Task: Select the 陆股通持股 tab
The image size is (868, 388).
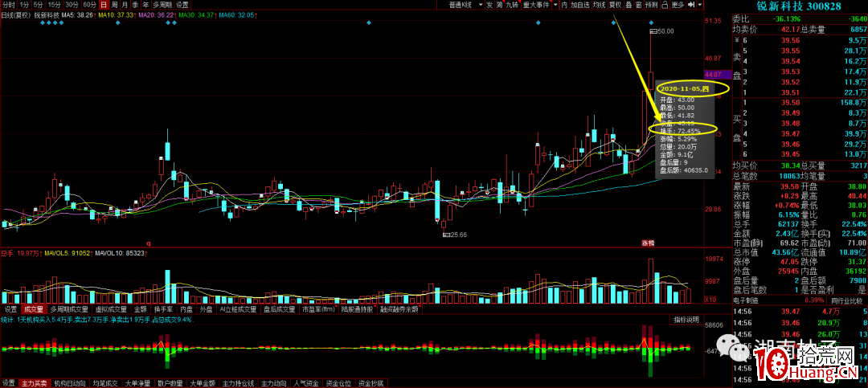Action: 358,308
